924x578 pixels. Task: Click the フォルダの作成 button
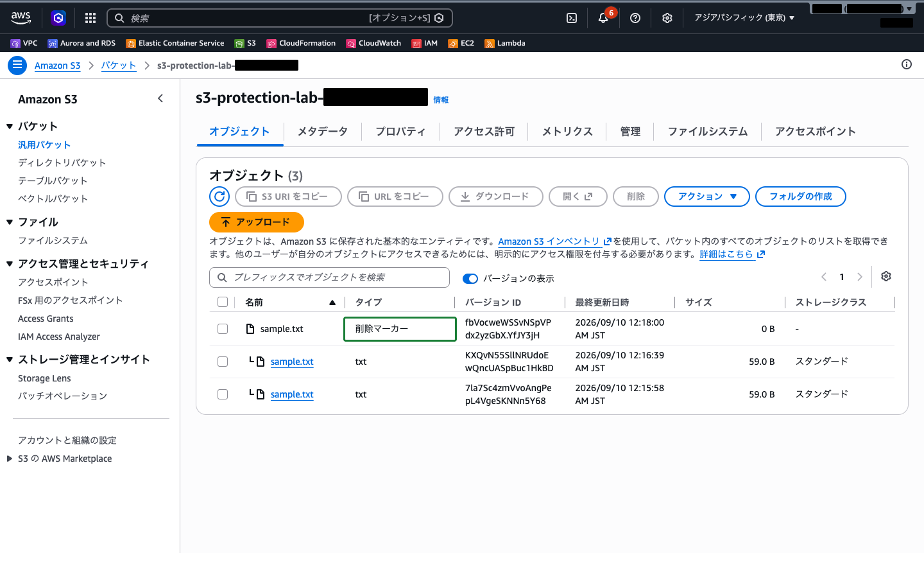[801, 197]
